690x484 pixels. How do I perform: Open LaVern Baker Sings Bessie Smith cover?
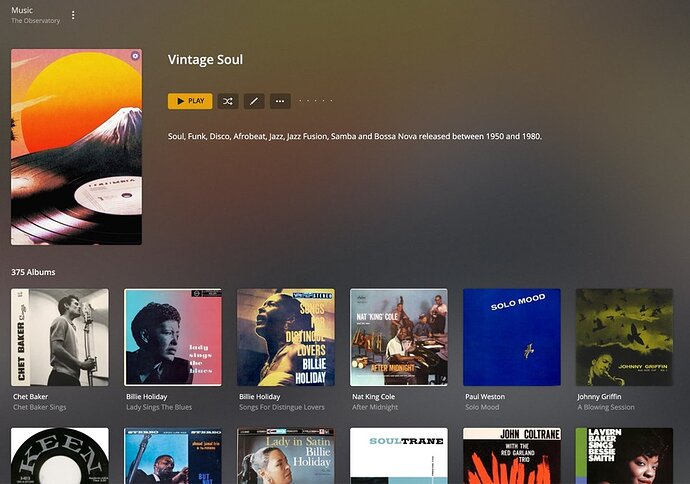point(624,456)
